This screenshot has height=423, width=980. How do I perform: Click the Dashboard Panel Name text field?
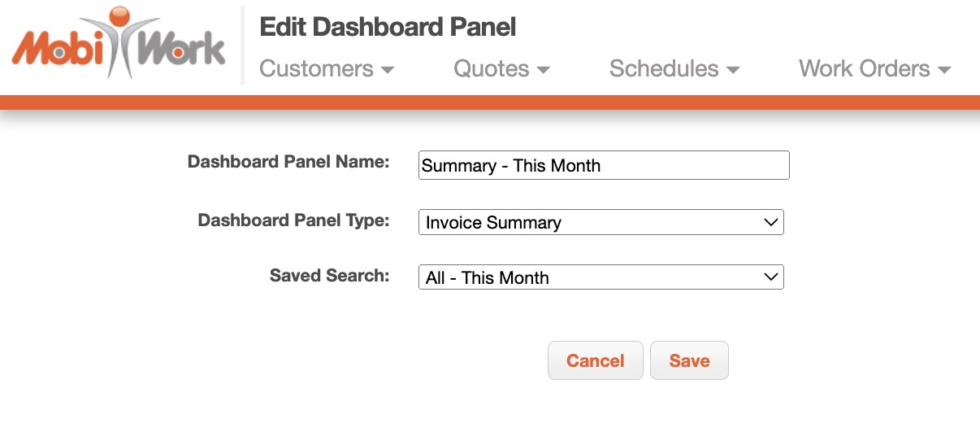coord(603,165)
